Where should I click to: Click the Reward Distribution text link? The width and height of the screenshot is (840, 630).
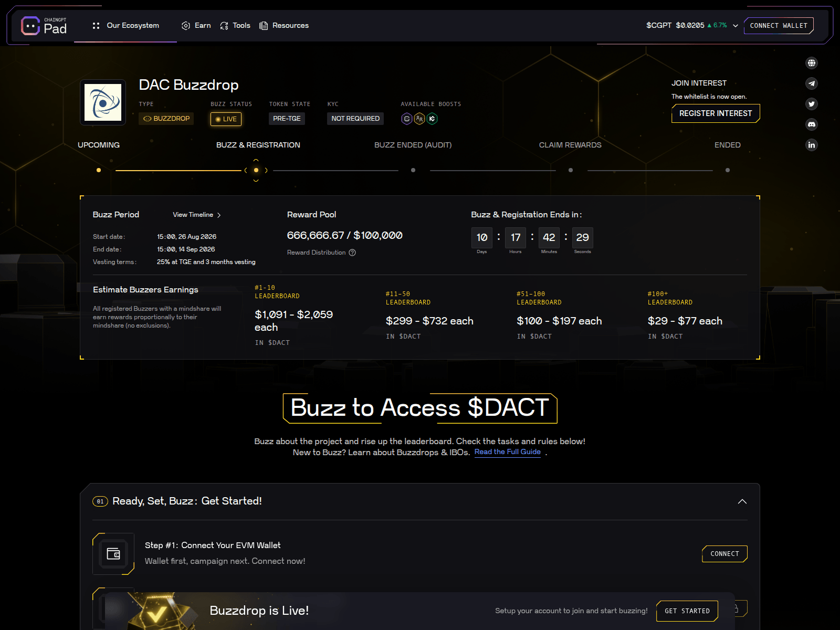tap(317, 253)
